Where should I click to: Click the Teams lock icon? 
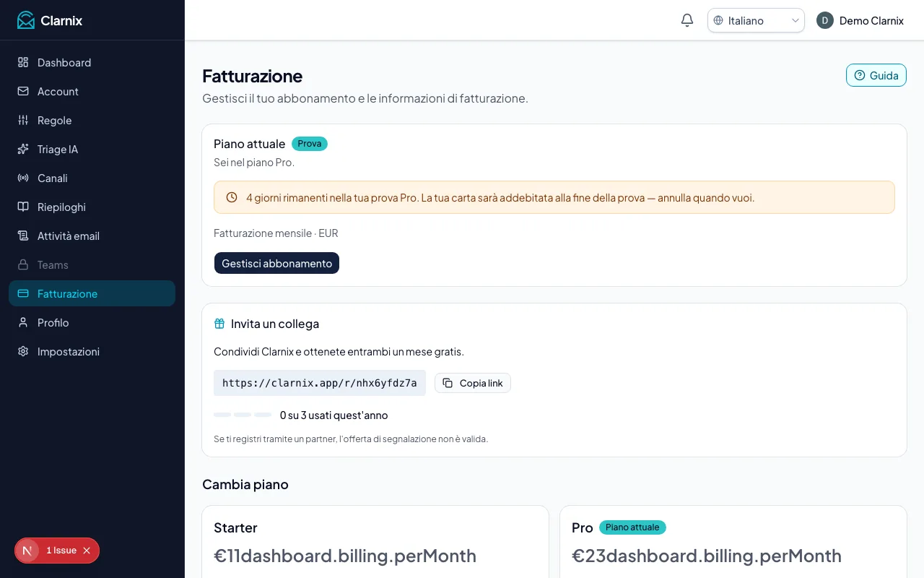point(23,264)
